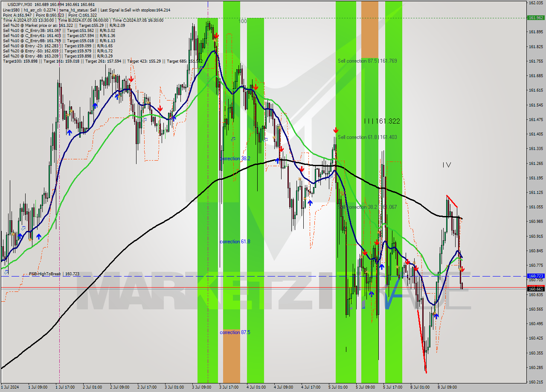Click the 160.215 price axis label
This screenshot has width=546, height=392.
click(x=535, y=382)
